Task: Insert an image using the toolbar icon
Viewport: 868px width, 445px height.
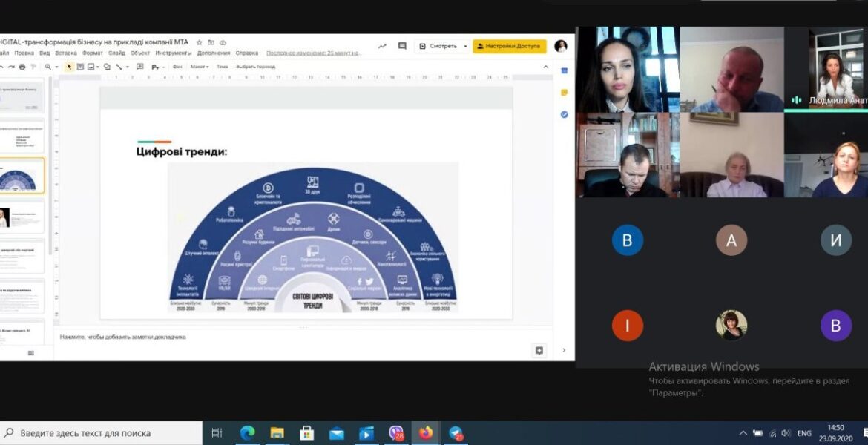Action: click(91, 67)
